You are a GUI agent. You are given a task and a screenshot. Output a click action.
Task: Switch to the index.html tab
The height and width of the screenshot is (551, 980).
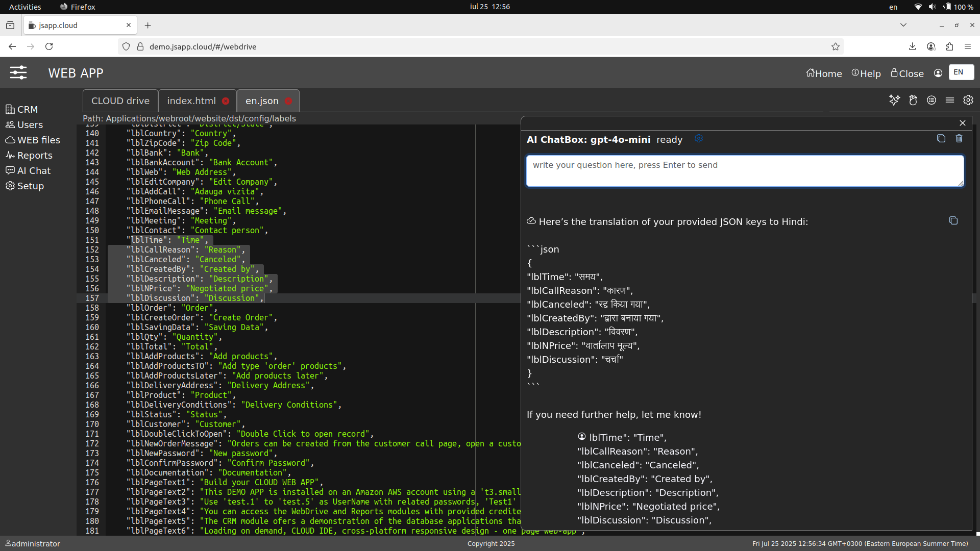click(x=191, y=101)
